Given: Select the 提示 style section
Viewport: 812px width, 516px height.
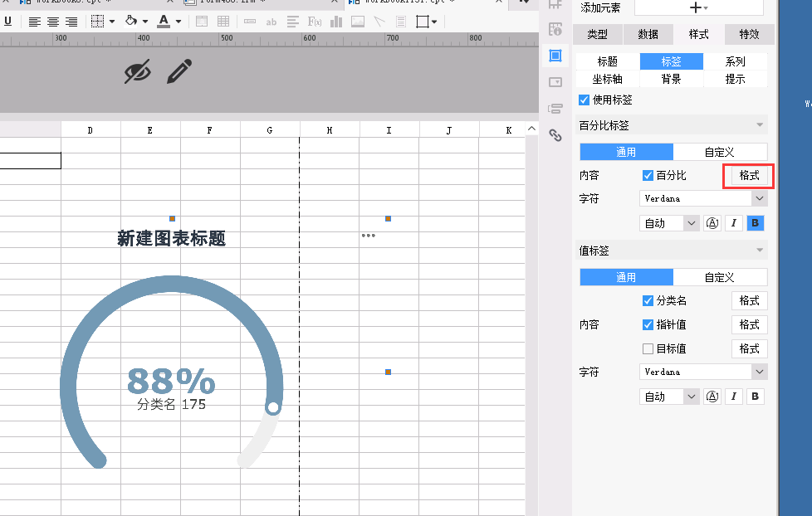Looking at the screenshot, I should [735, 79].
